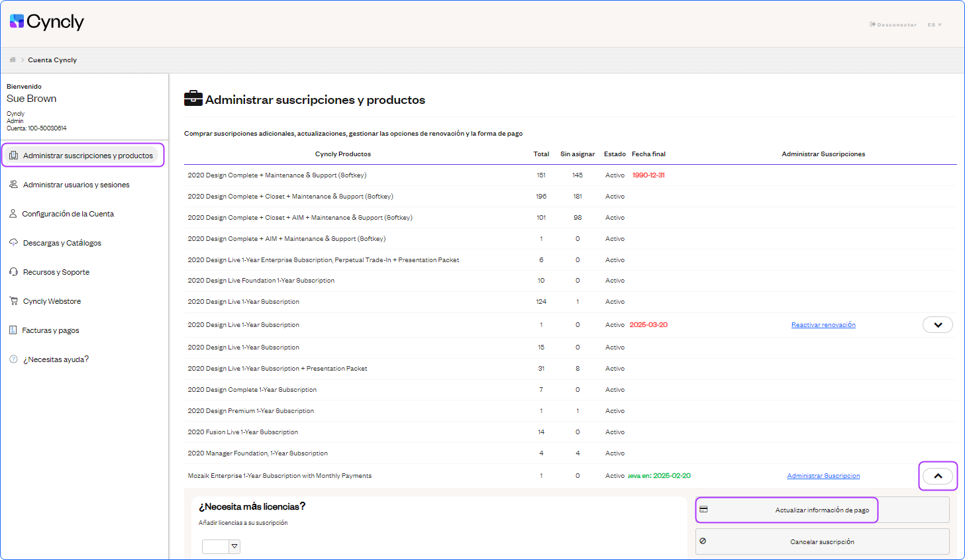Viewport: 965px width, 560px height.
Task: Click the red 2025-03-20 end date
Action: point(648,325)
